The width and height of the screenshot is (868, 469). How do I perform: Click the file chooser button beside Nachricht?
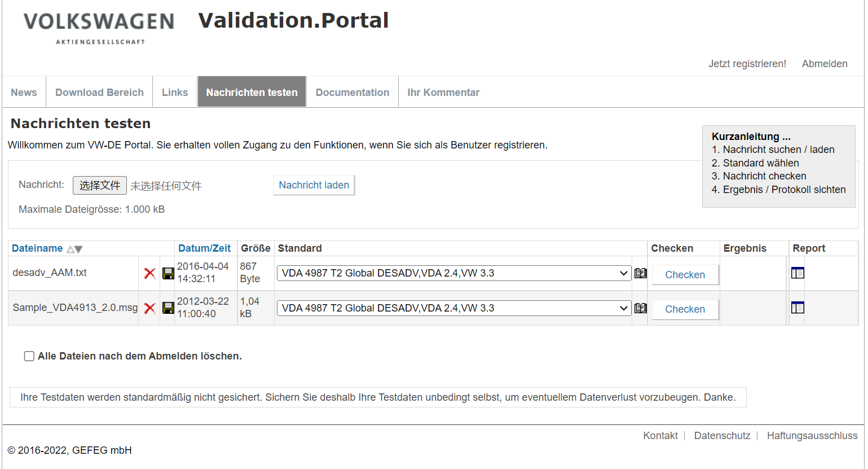[x=100, y=185]
